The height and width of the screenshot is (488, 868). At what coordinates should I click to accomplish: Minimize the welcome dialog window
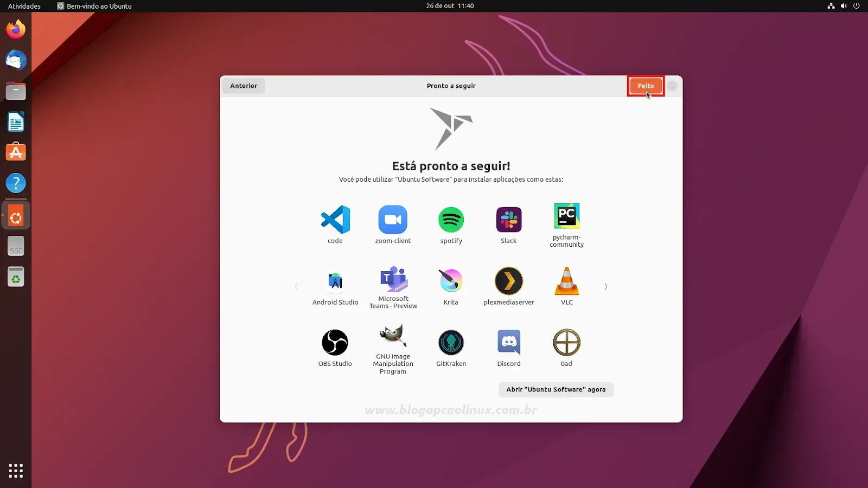coord(672,86)
